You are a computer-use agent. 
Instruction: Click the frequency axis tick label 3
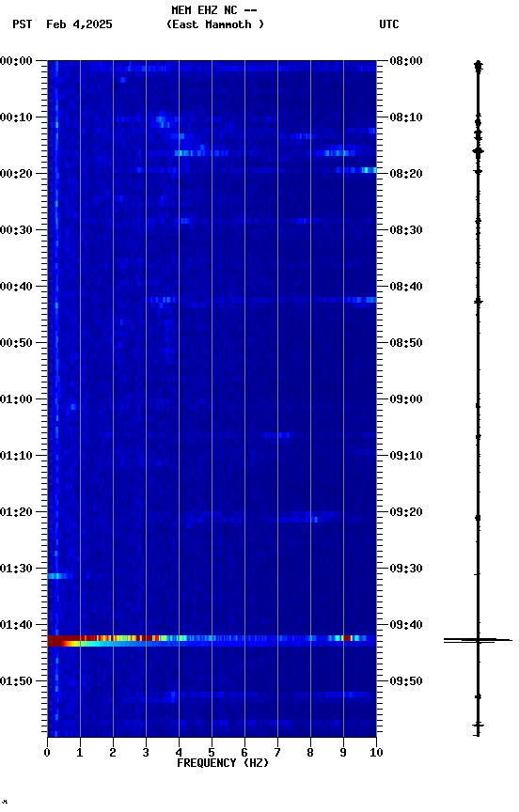click(146, 753)
